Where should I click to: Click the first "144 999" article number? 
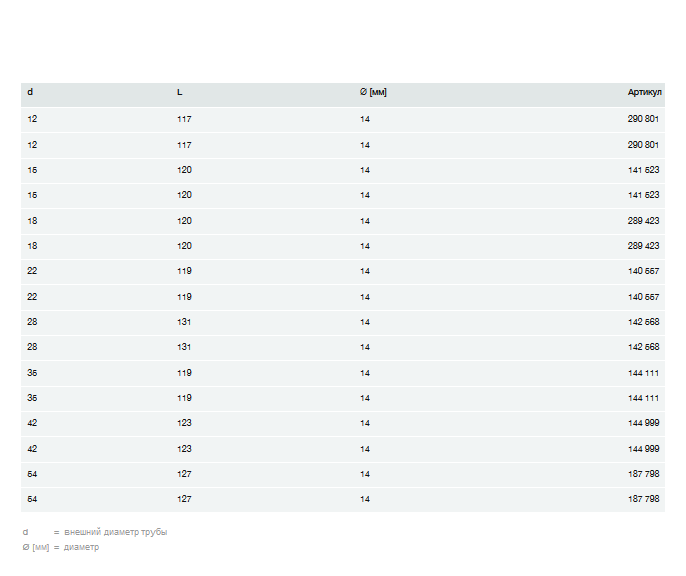643,423
